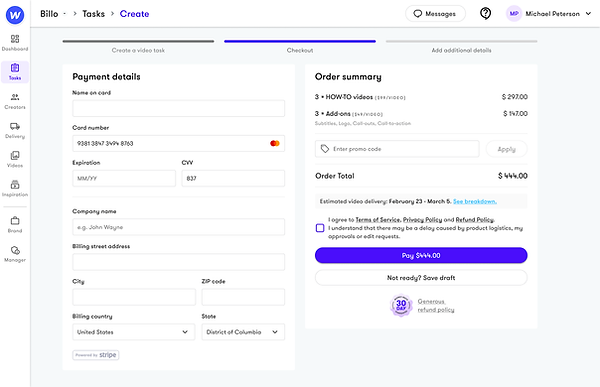Click the $ 147.00 Add-ons price
Image resolution: width=600 pixels, height=387 pixels.
[x=515, y=114]
